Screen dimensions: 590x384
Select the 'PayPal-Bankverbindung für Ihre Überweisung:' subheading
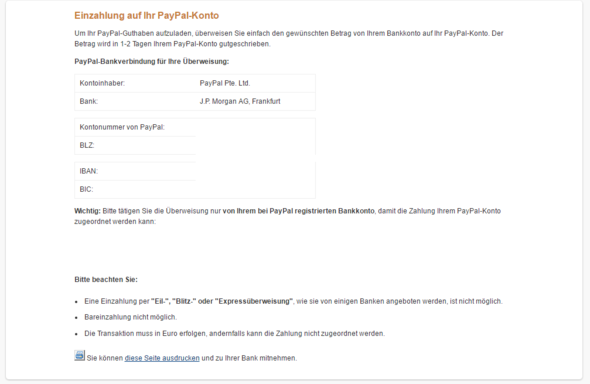pyautogui.click(x=152, y=61)
